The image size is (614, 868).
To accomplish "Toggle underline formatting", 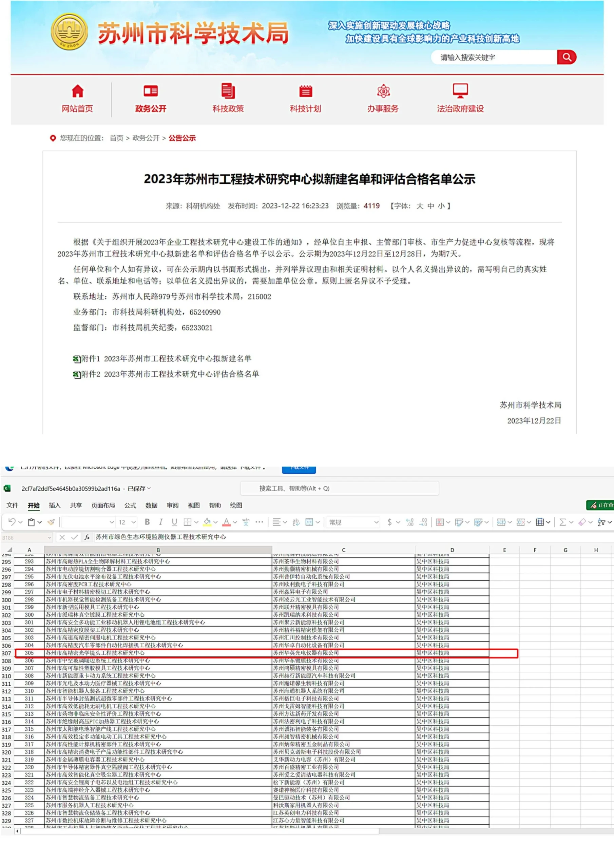I will (x=174, y=522).
